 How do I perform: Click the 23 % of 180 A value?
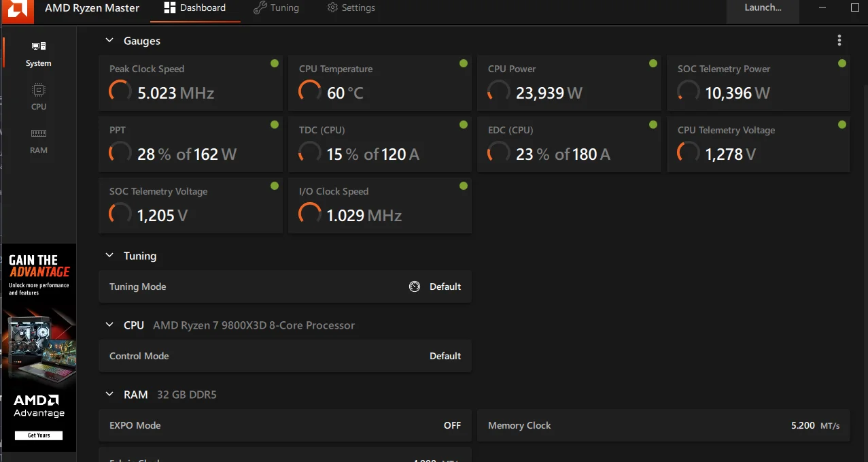563,154
